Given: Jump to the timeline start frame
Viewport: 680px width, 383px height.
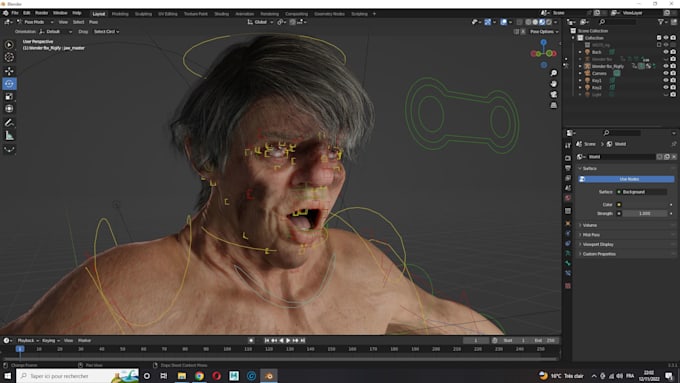Looking at the screenshot, I should coord(267,340).
